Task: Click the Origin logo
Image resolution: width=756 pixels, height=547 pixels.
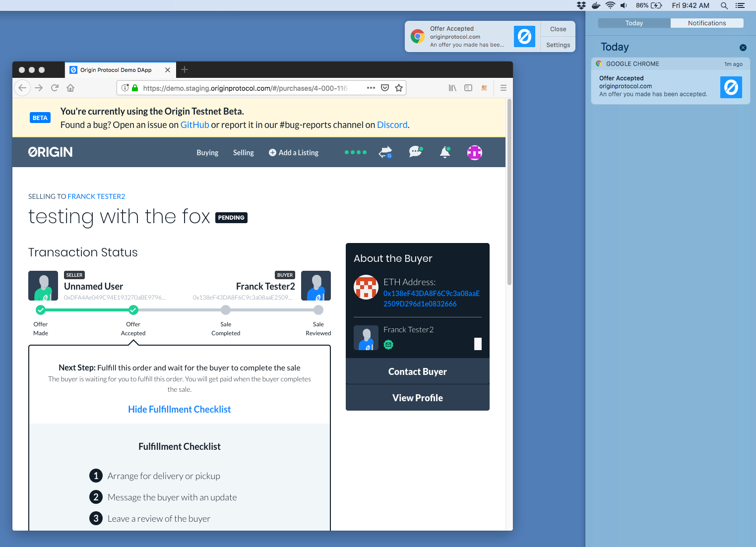Action: 51,152
